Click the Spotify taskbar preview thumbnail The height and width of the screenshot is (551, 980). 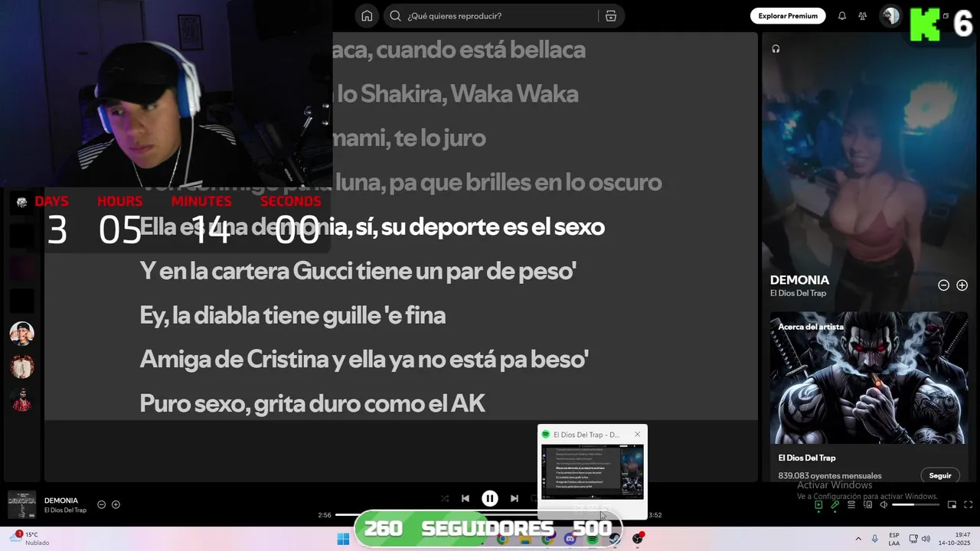tap(592, 471)
